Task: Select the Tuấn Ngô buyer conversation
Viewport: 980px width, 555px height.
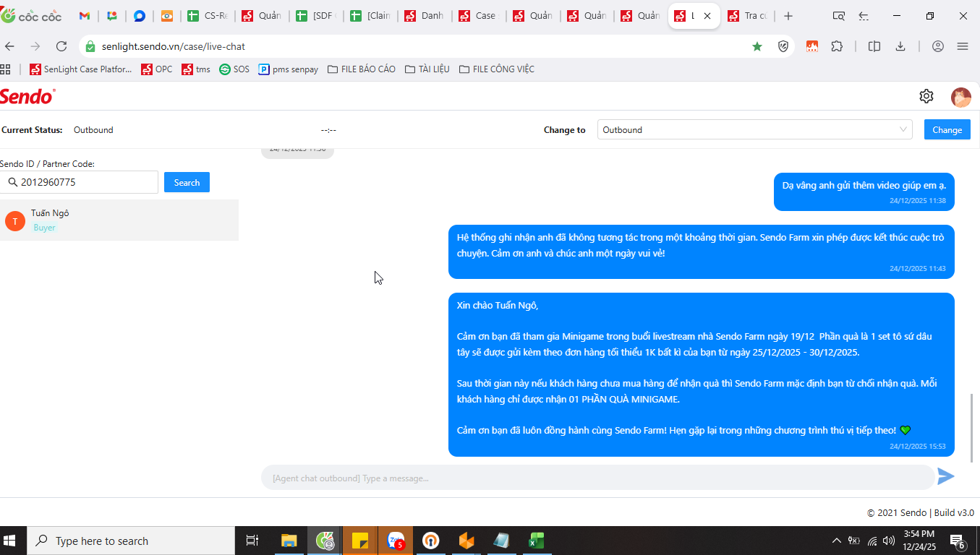Action: point(119,220)
